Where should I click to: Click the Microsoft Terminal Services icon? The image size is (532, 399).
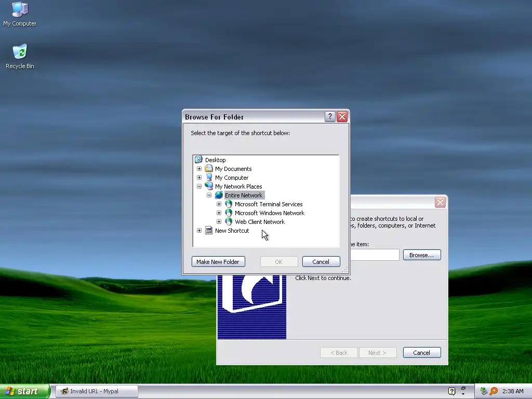(229, 204)
